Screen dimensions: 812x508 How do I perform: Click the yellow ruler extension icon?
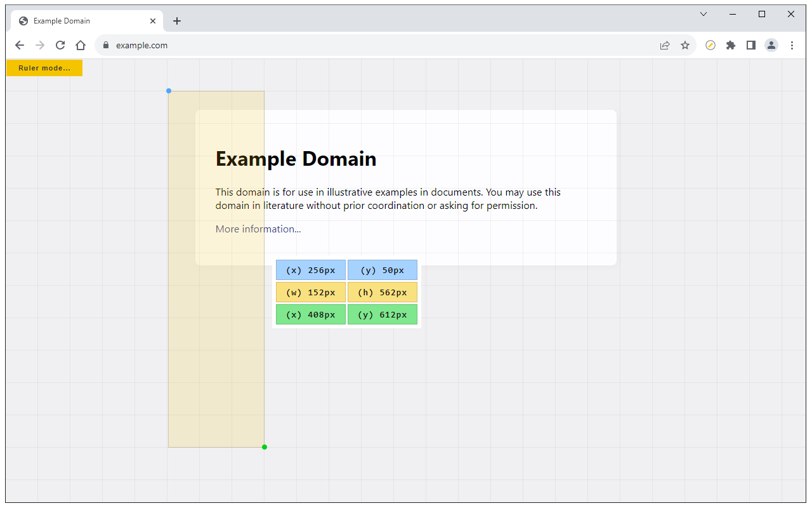coord(710,45)
